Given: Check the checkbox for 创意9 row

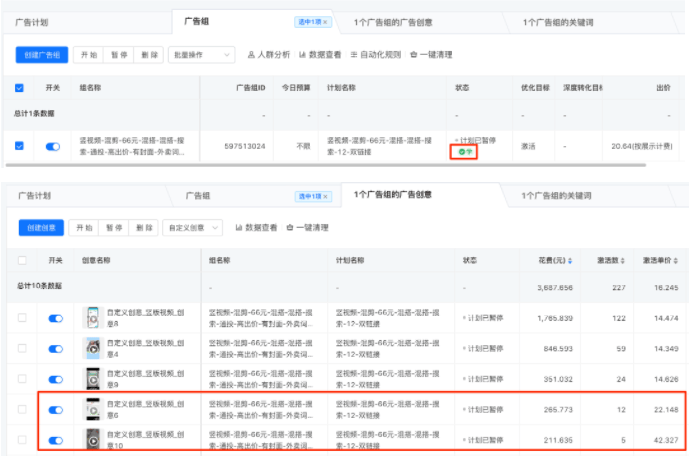Looking at the screenshot, I should 22,379.
